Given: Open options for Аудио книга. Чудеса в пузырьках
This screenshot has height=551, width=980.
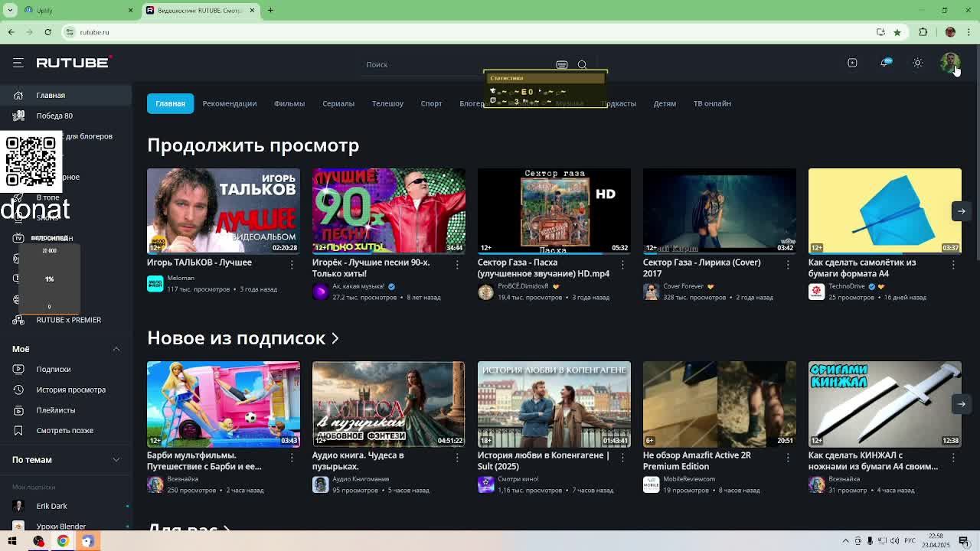Looking at the screenshot, I should [x=457, y=458].
